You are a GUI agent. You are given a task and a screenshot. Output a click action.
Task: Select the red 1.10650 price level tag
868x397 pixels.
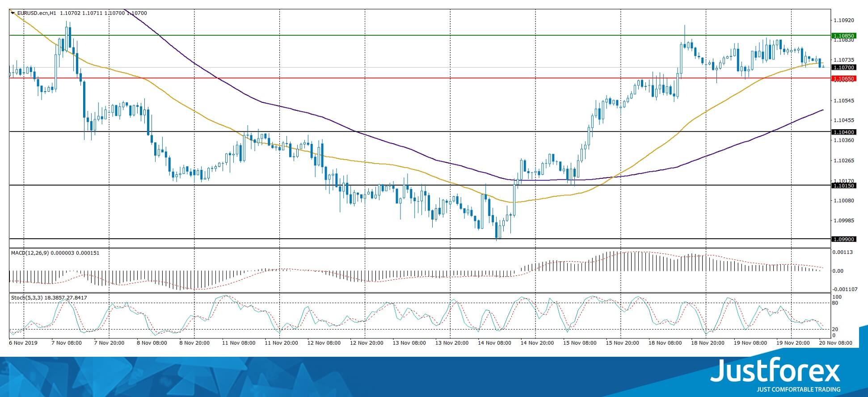click(x=843, y=79)
